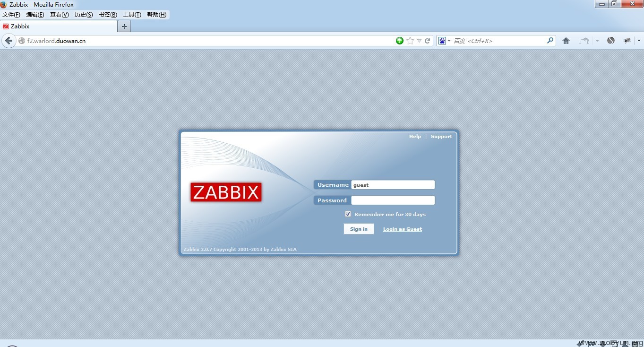Click the Baidu paw search engine icon

click(442, 41)
